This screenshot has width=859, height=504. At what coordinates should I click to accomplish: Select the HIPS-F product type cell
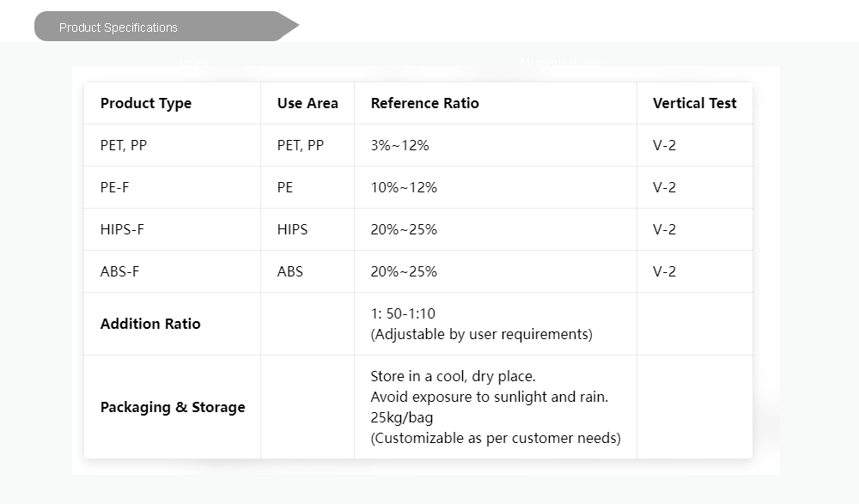122,229
